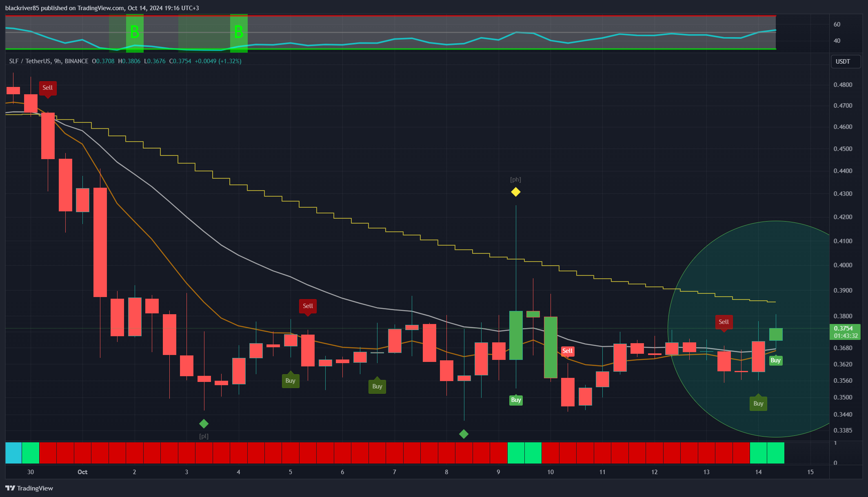Screen dimensions: 868x497
Task: Click the current price tag 0.3754
Action: 845,332
